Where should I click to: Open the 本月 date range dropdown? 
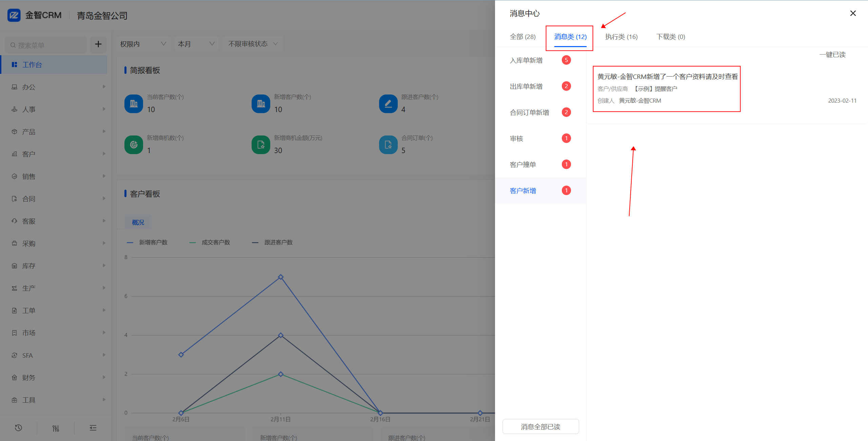(x=196, y=44)
